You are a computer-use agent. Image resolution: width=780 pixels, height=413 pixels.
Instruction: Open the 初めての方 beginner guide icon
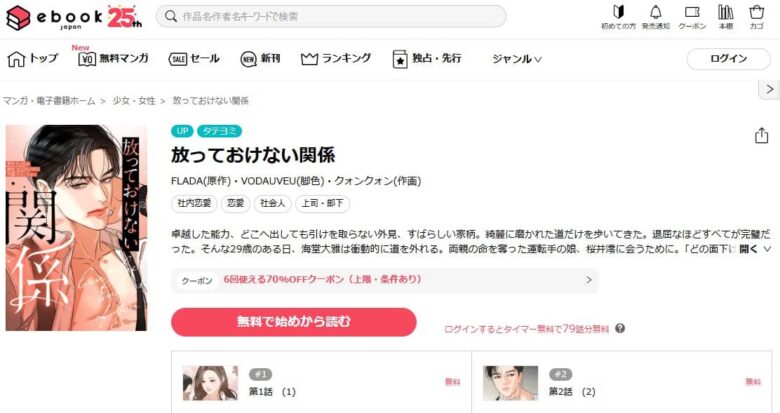point(618,17)
